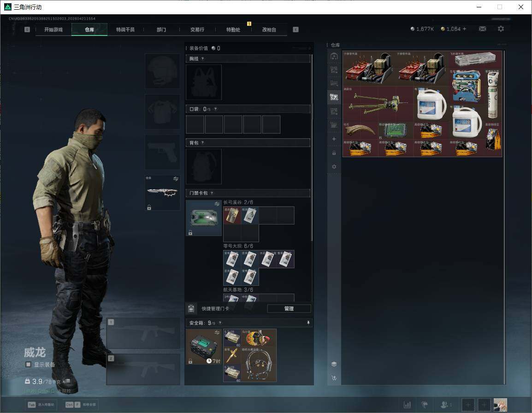
Task: Open the friends icon in bottom bar
Action: [x=445, y=405]
